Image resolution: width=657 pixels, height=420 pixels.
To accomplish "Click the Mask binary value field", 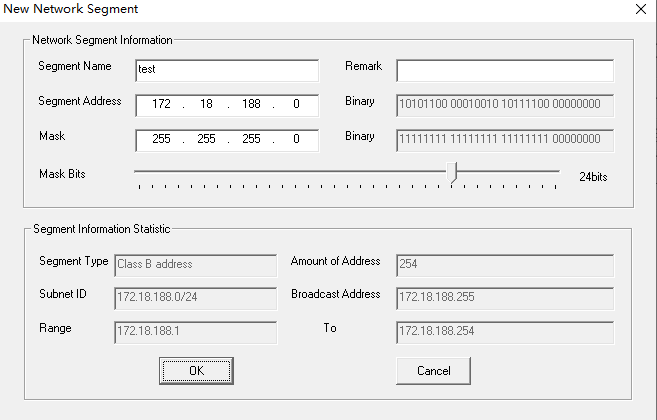I will pyautogui.click(x=505, y=140).
